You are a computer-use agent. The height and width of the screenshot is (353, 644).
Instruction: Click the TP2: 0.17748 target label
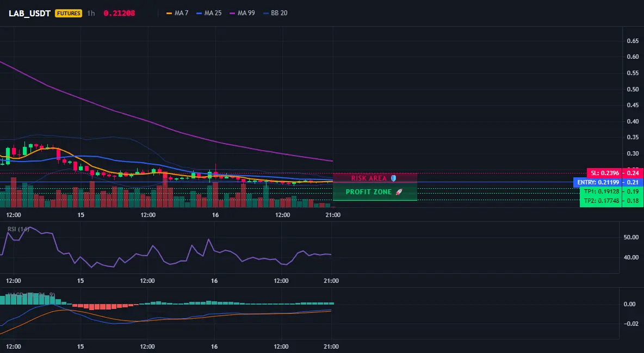point(601,201)
